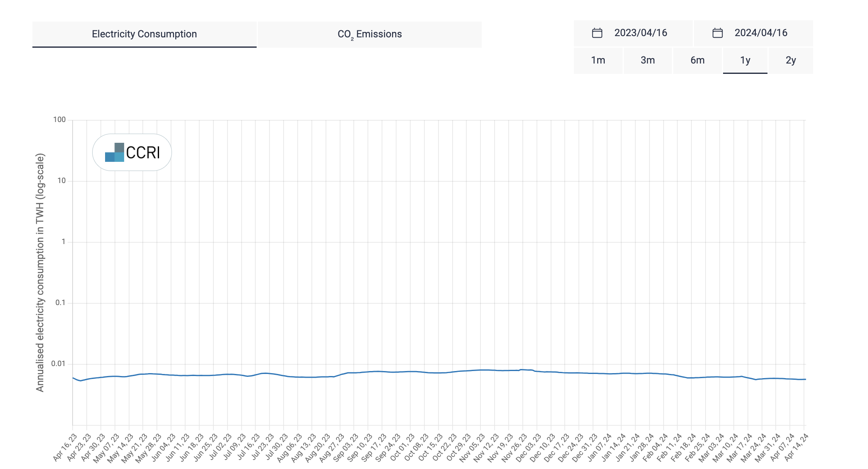Click the Apr 14, 24 axis label

(796, 447)
